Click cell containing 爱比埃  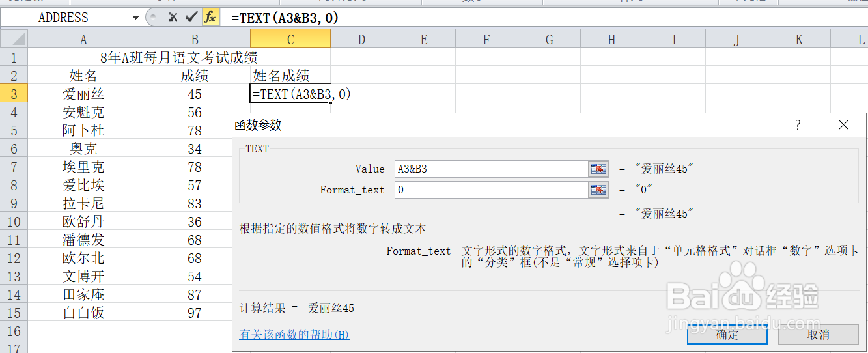click(83, 185)
